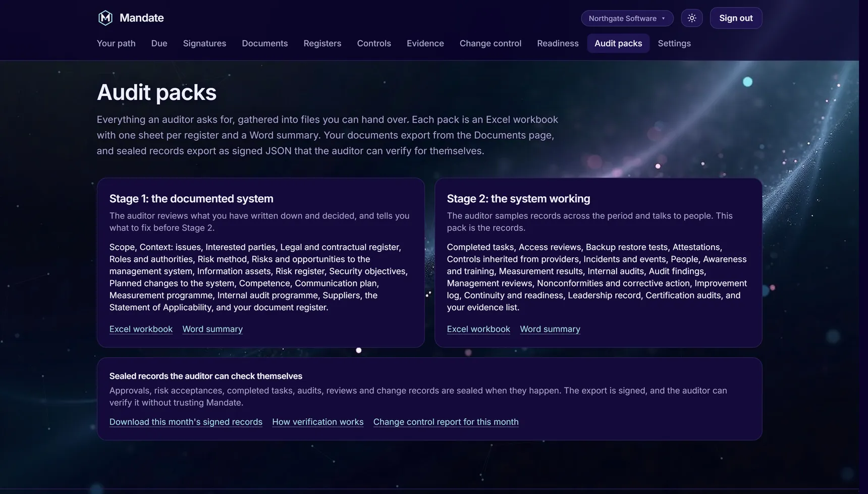Download the Stage 2 Word summary
Screen dimensions: 868x494
[x=550, y=329]
